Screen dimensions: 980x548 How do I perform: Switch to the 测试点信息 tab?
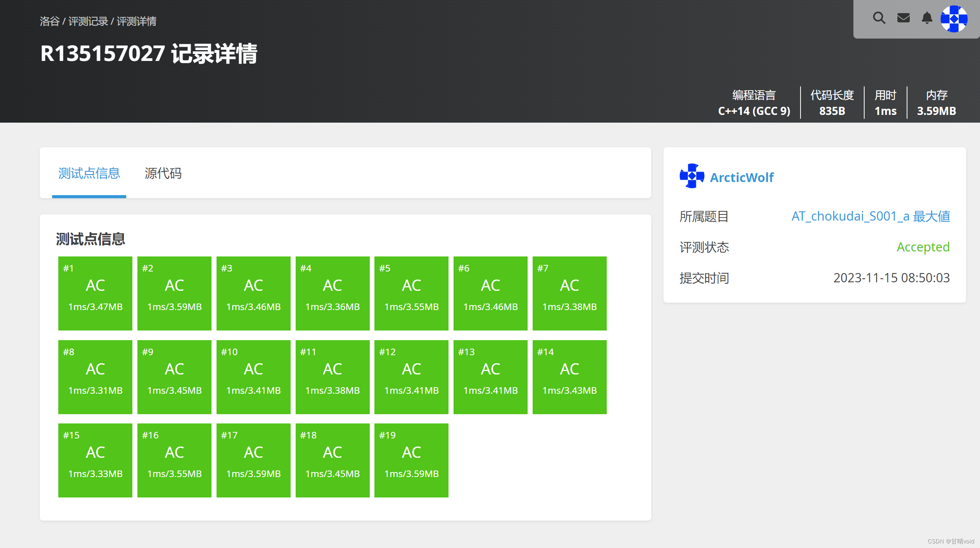tap(89, 173)
